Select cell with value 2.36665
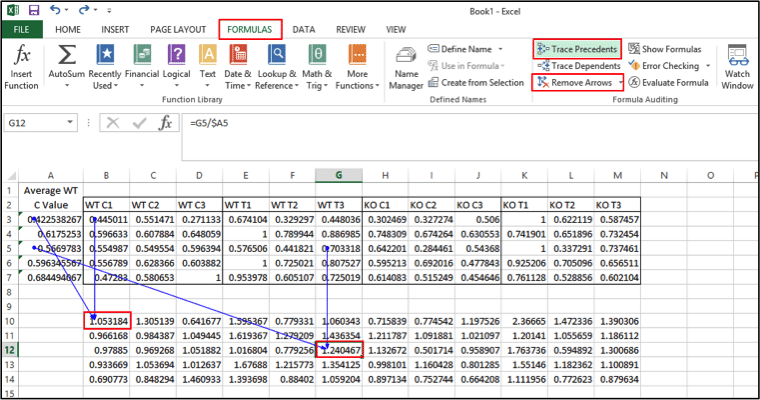The width and height of the screenshot is (760, 400). (524, 321)
